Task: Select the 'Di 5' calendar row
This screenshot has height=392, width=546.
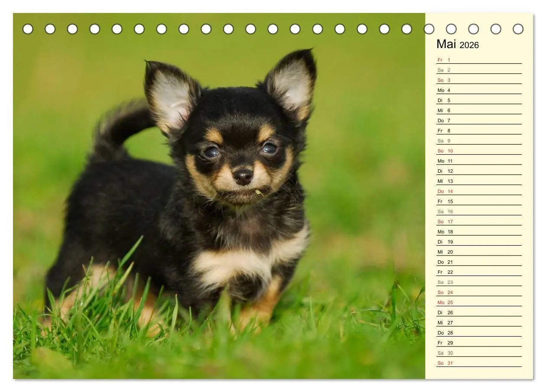Action: [x=479, y=100]
